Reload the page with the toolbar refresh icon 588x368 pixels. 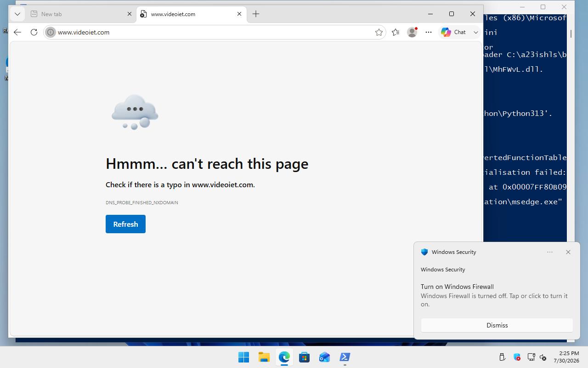coord(34,32)
